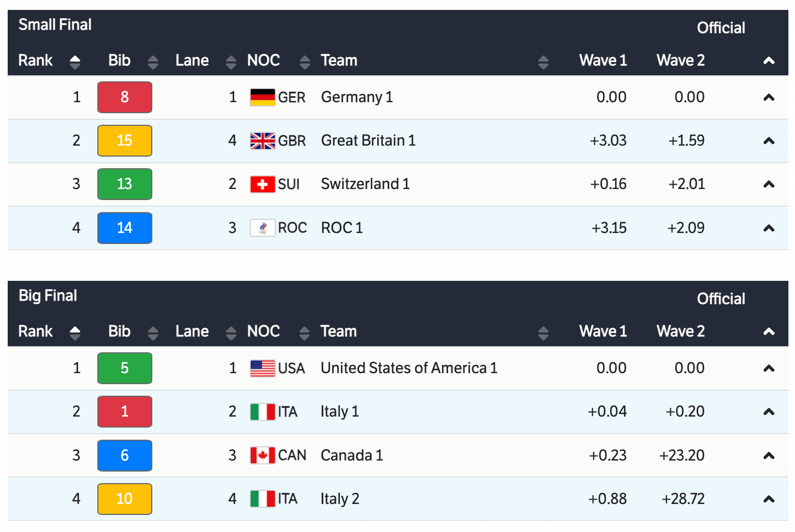
Task: Click the blue bib 6 badge
Action: [125, 455]
